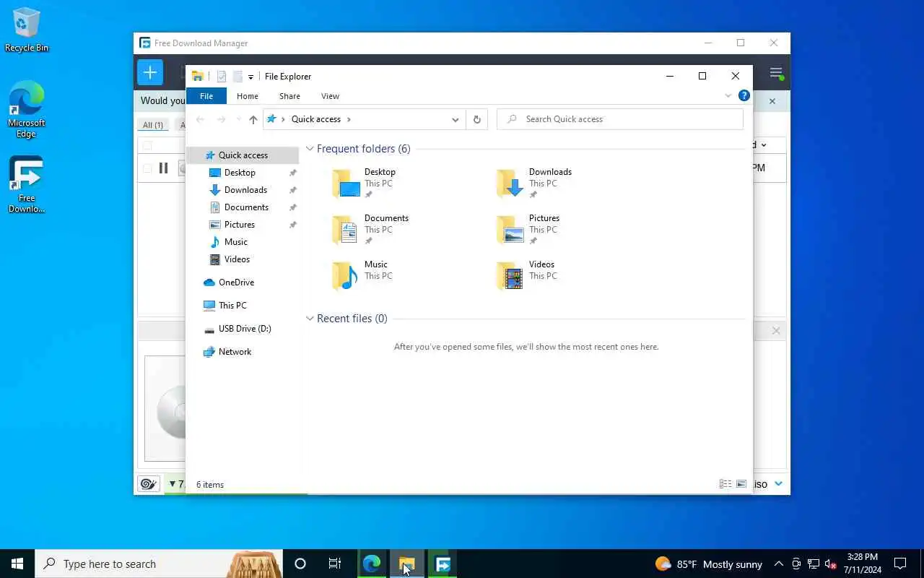Click the New folder icon in Quick Access Toolbar
The height and width of the screenshot is (578, 924).
(237, 77)
